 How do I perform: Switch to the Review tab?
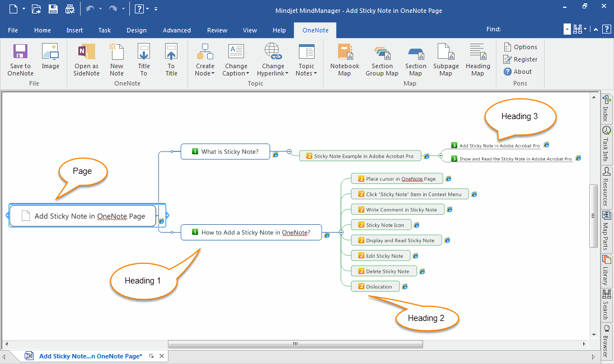tap(217, 30)
